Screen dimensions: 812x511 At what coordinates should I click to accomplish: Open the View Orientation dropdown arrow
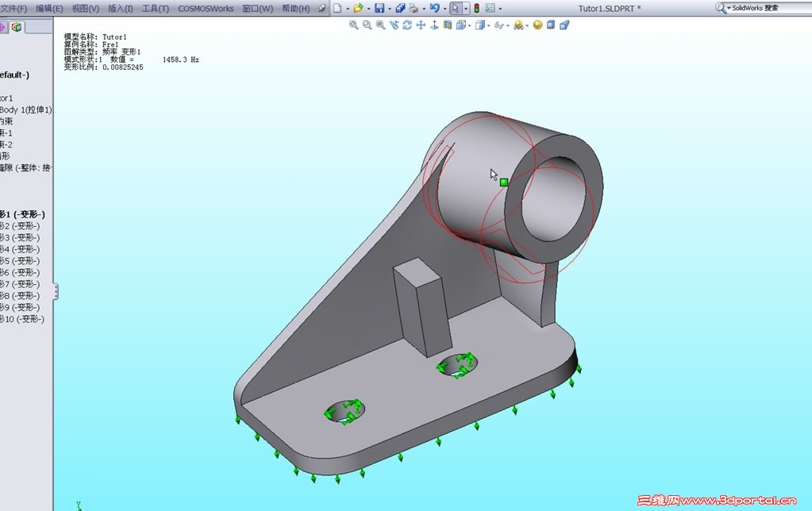coord(469,25)
